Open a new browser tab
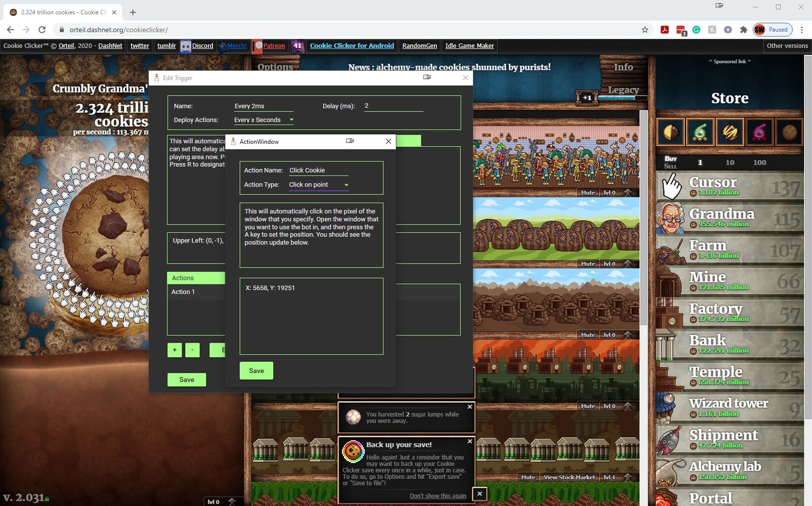Screen dimensions: 812x506 (x=133, y=12)
